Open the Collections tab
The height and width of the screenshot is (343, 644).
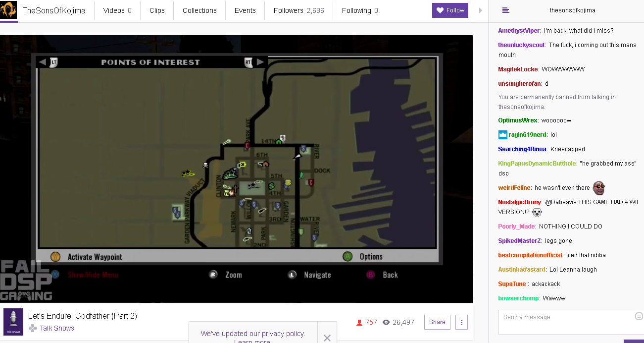click(x=199, y=10)
